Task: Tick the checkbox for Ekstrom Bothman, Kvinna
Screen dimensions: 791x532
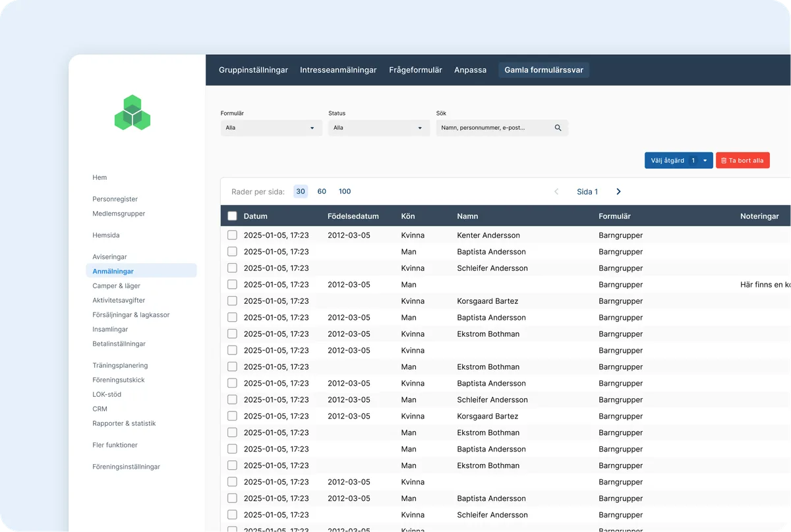Action: 232,334
